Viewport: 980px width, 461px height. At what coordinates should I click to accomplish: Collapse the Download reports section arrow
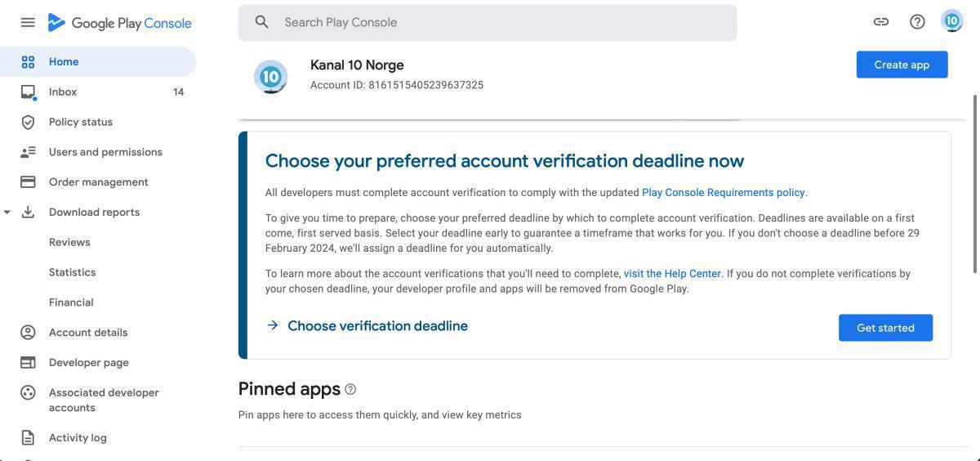click(x=7, y=213)
